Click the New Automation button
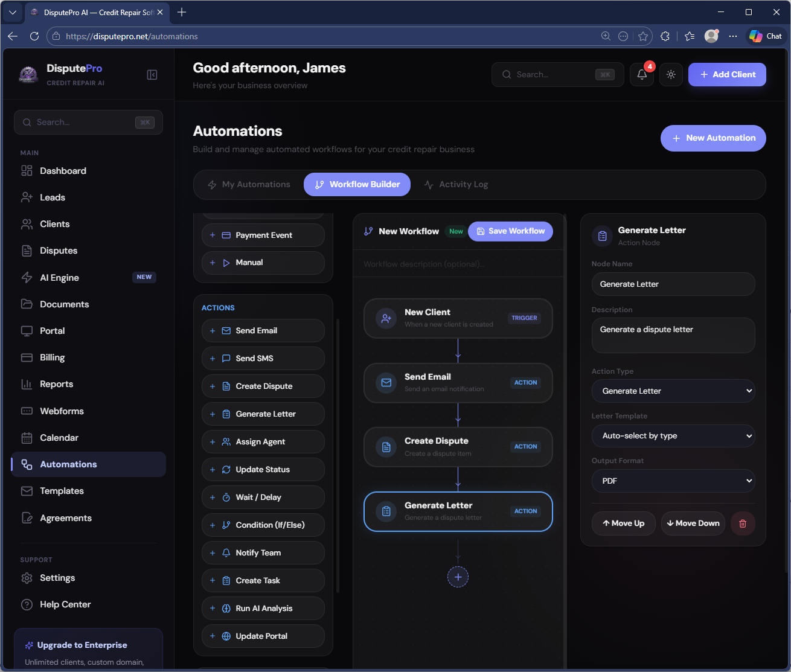This screenshot has height=672, width=791. tap(713, 138)
